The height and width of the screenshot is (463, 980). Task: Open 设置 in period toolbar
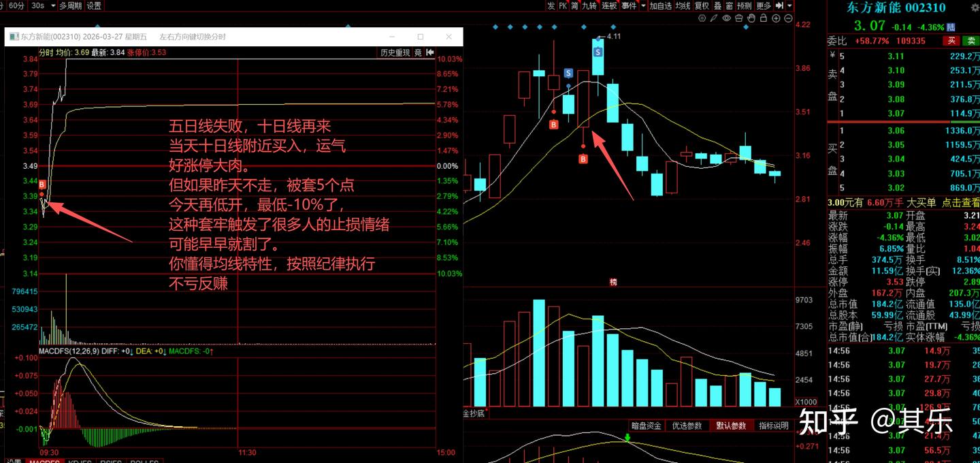[94, 5]
